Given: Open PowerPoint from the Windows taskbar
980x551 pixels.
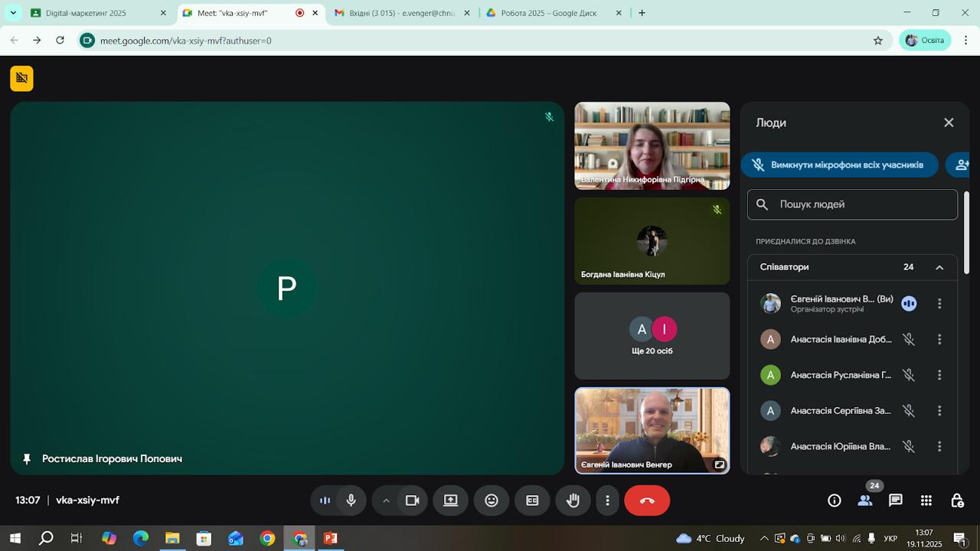Looking at the screenshot, I should point(331,538).
